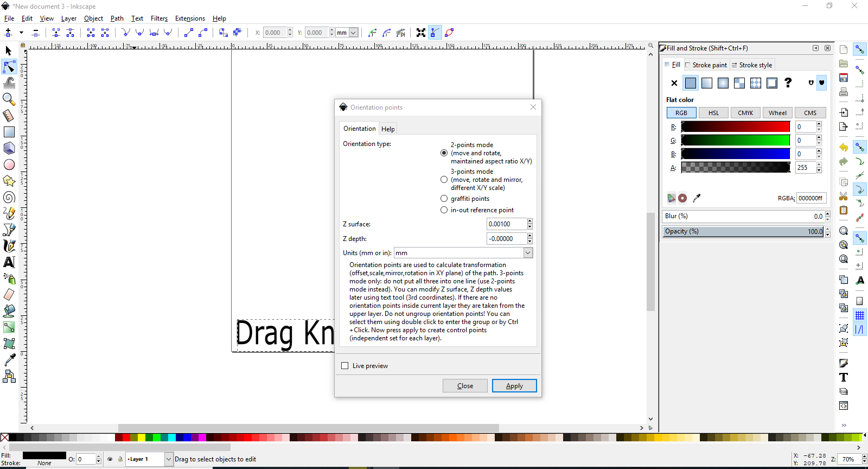Open the toolbar mm units dropdown
Viewport: 868px width, 469px height.
[x=353, y=33]
